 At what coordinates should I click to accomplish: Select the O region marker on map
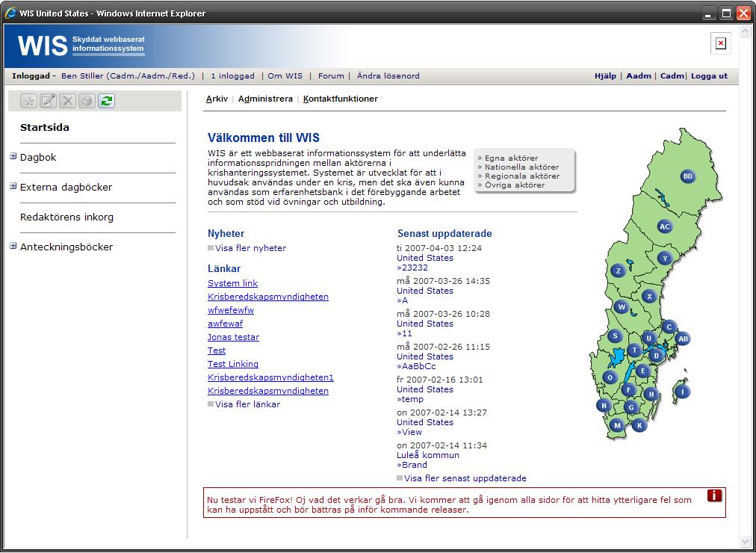(x=610, y=377)
